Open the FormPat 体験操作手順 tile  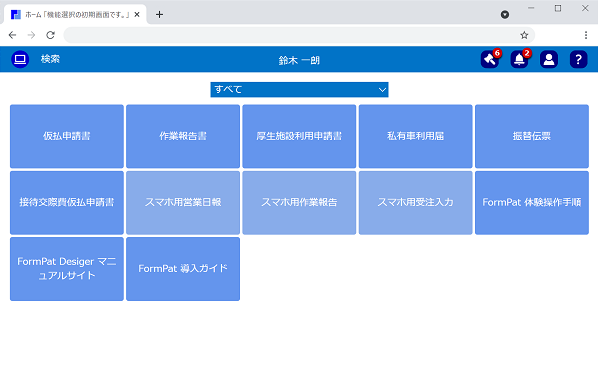(532, 203)
